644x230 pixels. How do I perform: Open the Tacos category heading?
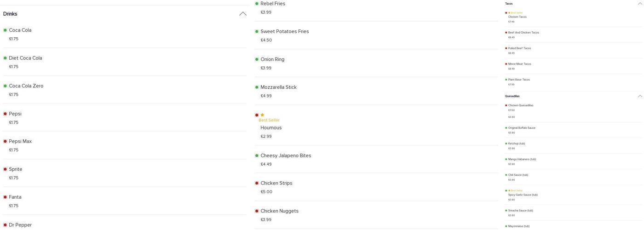click(509, 4)
